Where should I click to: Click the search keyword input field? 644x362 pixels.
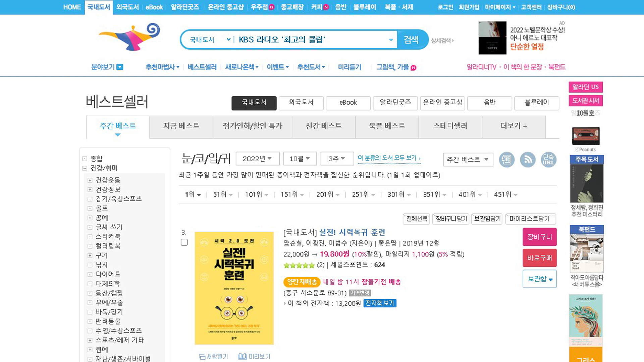[x=312, y=40]
